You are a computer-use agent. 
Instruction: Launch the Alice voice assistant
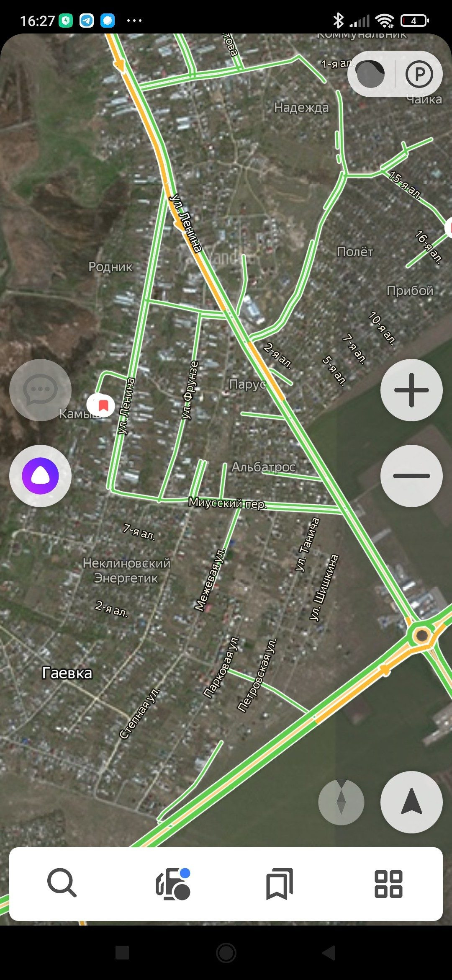pos(40,476)
